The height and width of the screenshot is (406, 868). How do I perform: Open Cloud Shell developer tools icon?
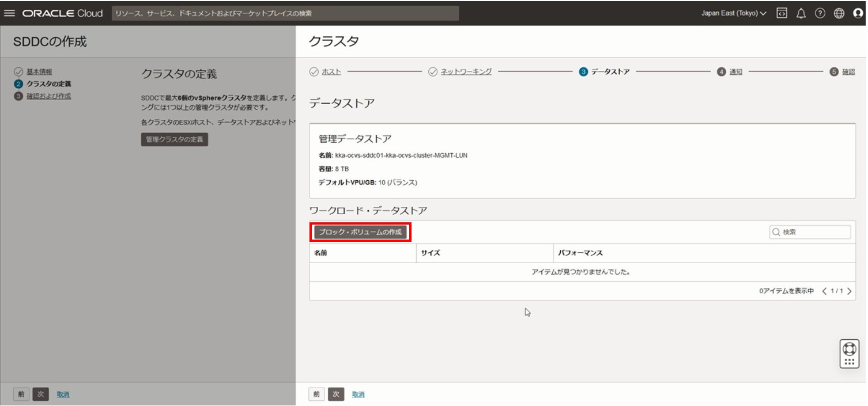coord(782,13)
